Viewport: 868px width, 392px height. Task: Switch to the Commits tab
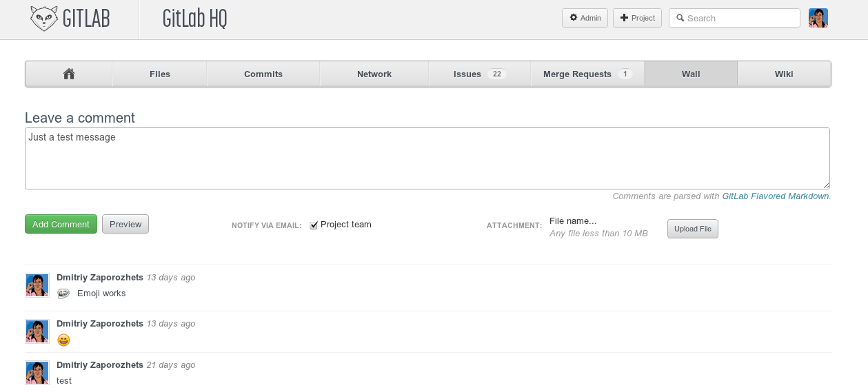[x=263, y=74]
